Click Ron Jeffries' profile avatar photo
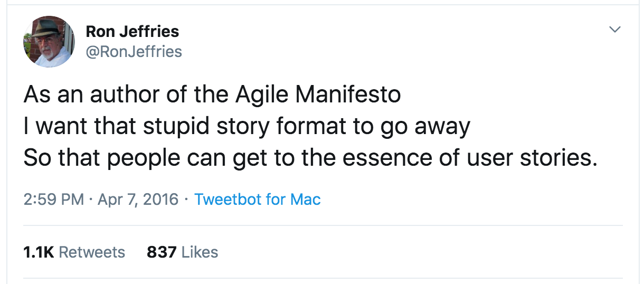Image resolution: width=644 pixels, height=284 pixels. [49, 41]
